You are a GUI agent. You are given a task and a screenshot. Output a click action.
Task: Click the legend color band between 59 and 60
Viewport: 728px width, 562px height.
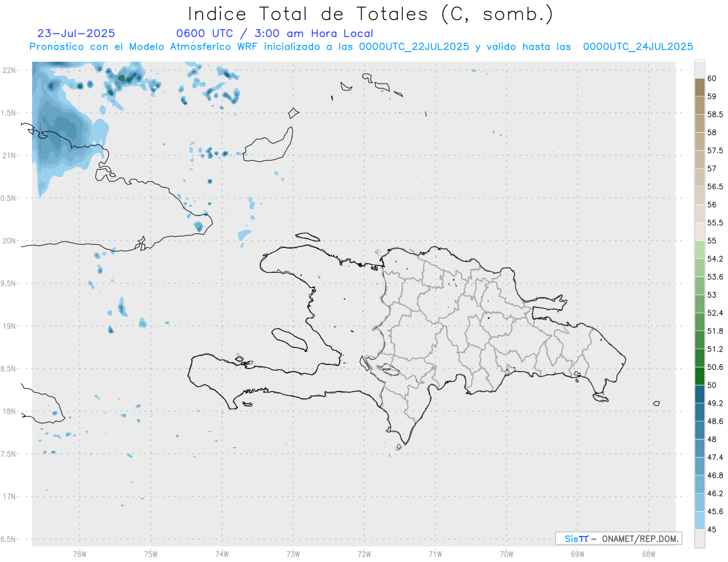(x=699, y=87)
